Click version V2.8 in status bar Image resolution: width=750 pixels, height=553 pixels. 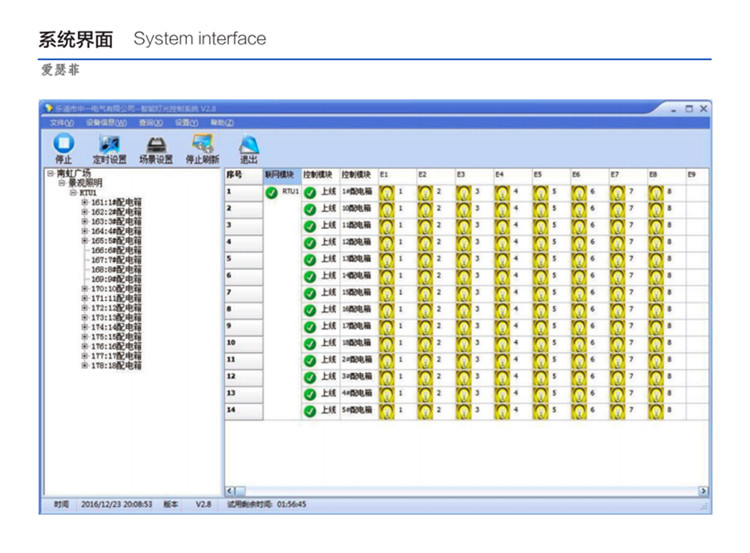(203, 505)
